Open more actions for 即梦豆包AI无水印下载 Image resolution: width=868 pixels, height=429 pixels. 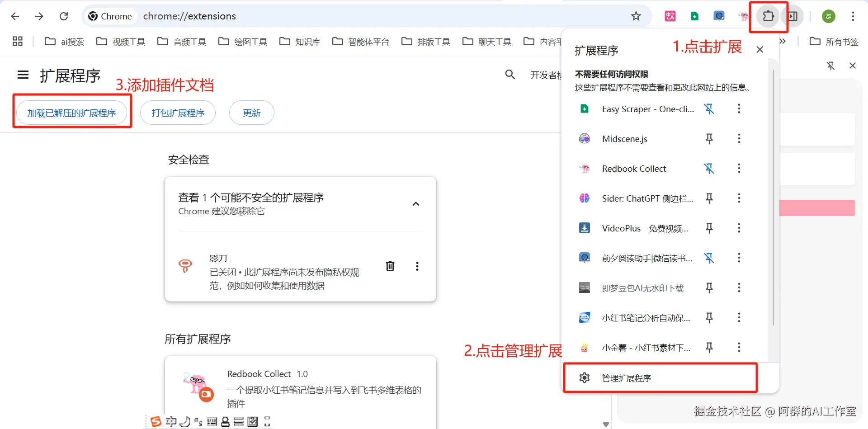pyautogui.click(x=739, y=288)
